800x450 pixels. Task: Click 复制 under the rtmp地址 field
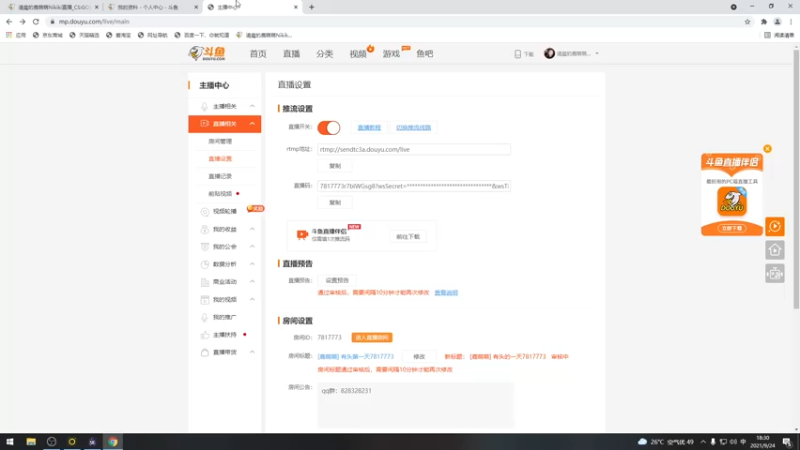click(335, 166)
